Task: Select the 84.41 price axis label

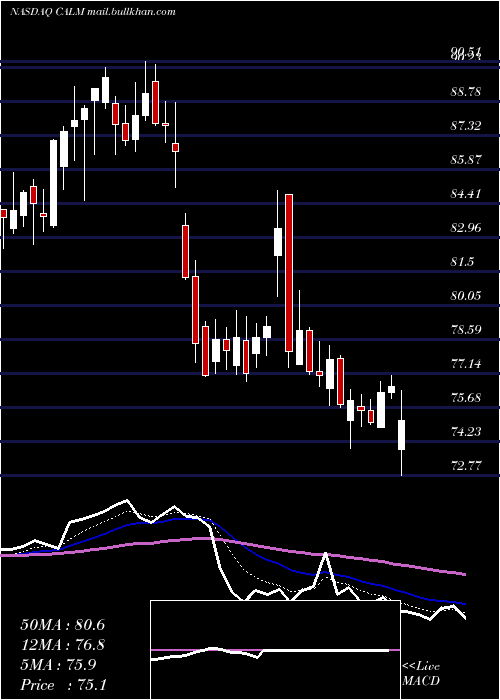Action: pyautogui.click(x=466, y=194)
